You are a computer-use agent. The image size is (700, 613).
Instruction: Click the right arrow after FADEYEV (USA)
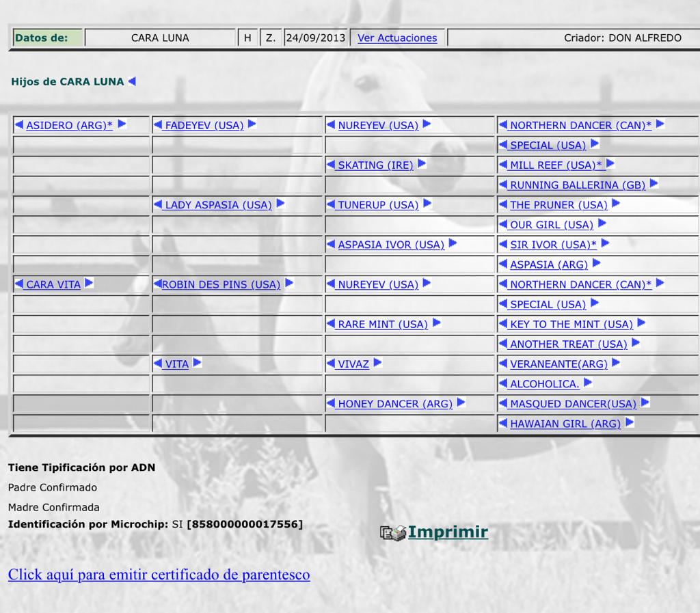pyautogui.click(x=252, y=124)
